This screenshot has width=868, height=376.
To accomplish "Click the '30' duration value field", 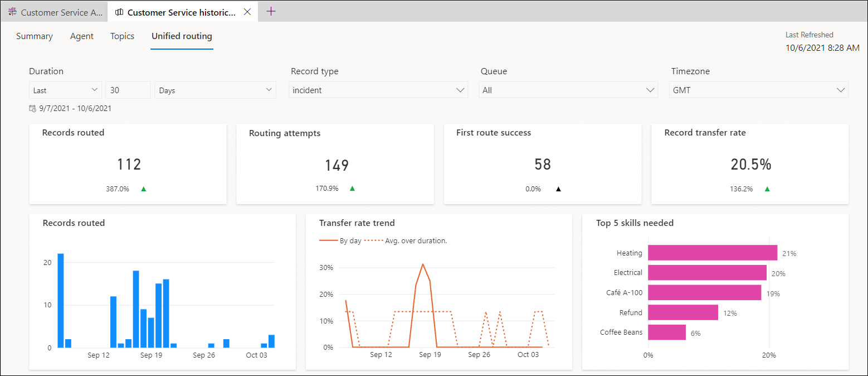I will pos(128,90).
